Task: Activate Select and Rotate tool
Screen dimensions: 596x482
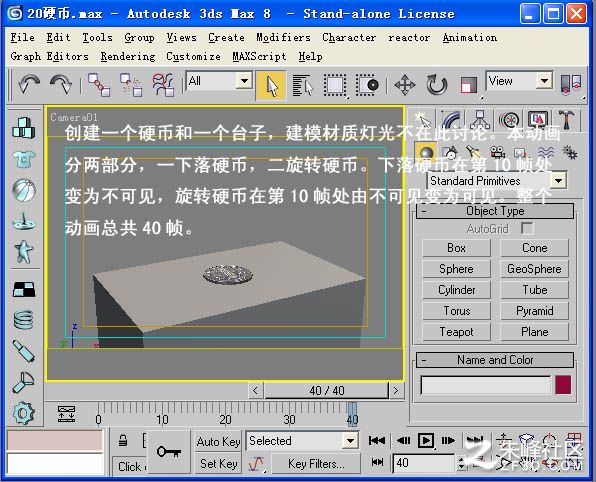Action: click(436, 85)
